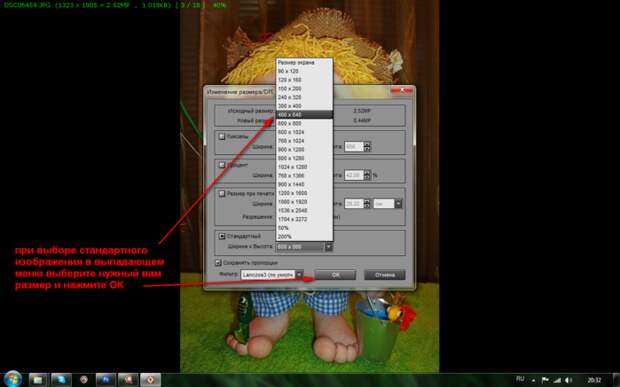
Task: Click the percent height input field
Action: coord(354,175)
